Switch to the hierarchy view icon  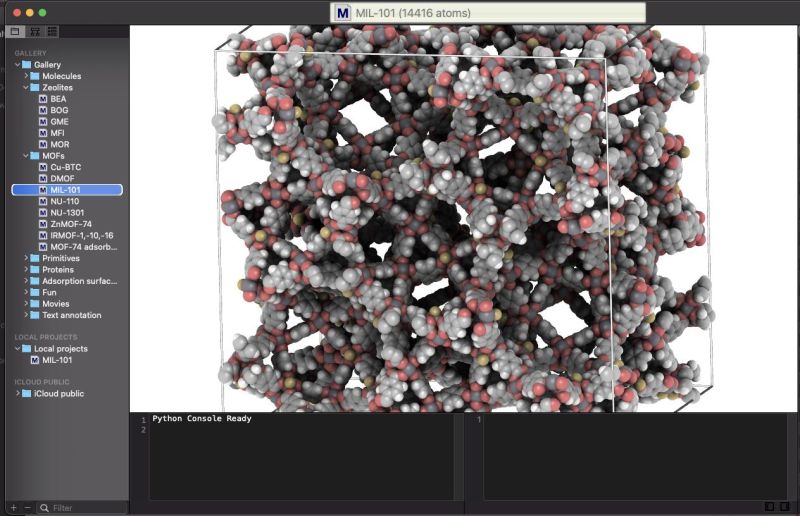[35, 32]
